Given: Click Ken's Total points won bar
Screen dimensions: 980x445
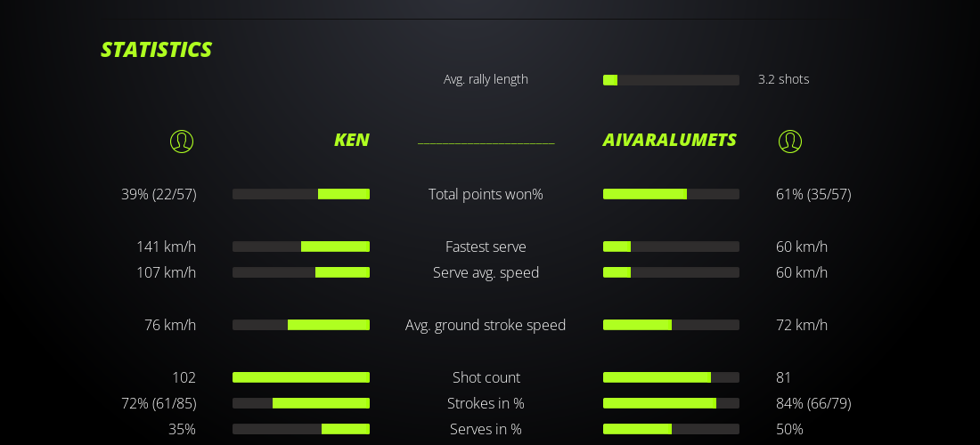Looking at the screenshot, I should tap(301, 194).
